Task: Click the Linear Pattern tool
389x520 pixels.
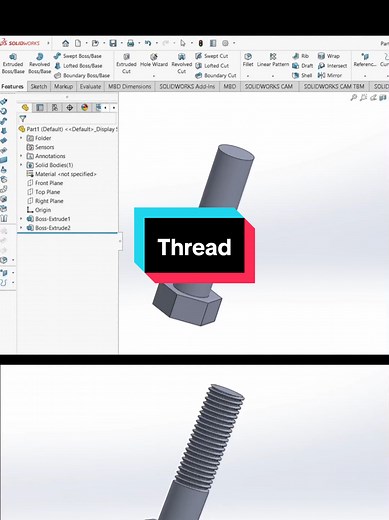Action: click(x=273, y=61)
